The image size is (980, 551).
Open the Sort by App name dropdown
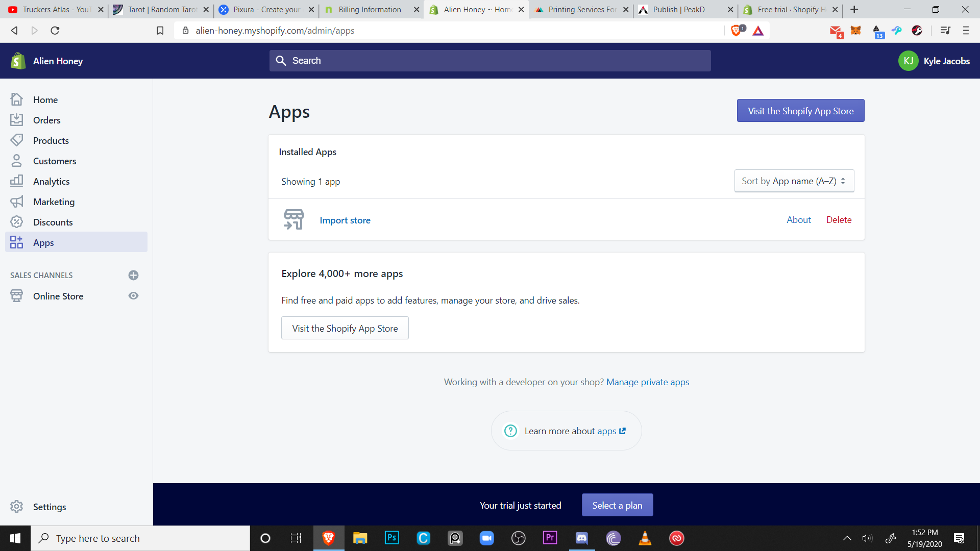pyautogui.click(x=794, y=181)
